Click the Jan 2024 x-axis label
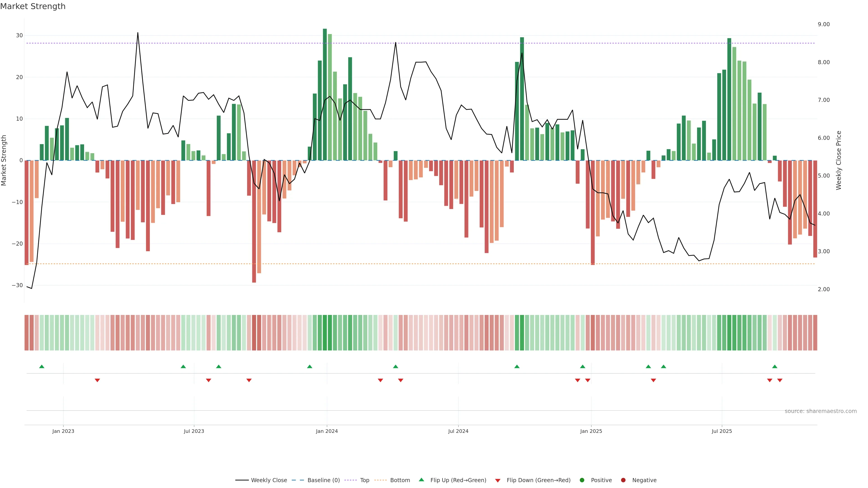 tap(326, 431)
